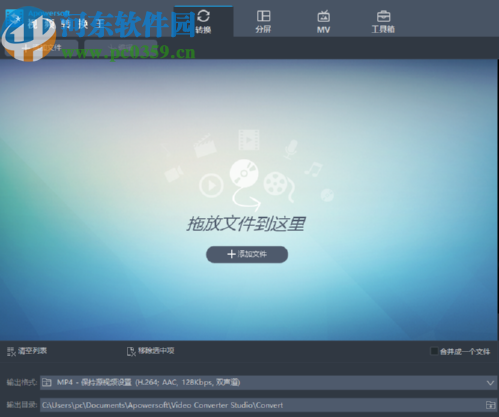Open the 工具箱 toolbox tab
The height and width of the screenshot is (417, 499).
tap(383, 21)
